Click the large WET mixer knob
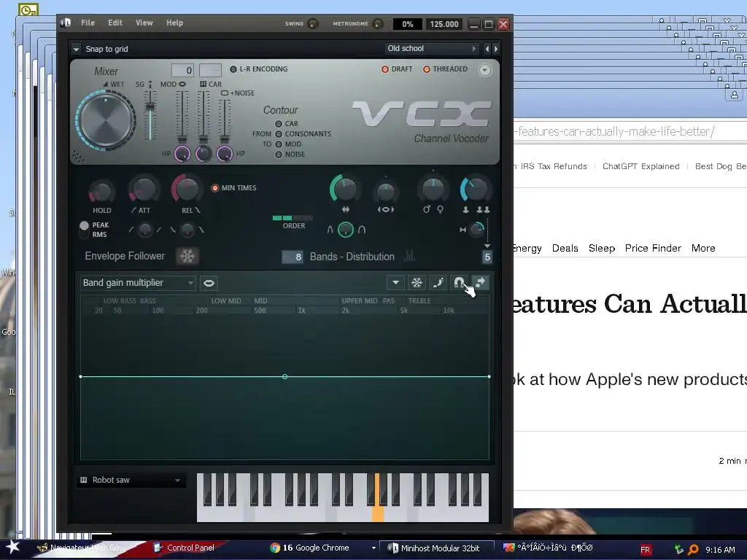This screenshot has width=747, height=560. 106,120
